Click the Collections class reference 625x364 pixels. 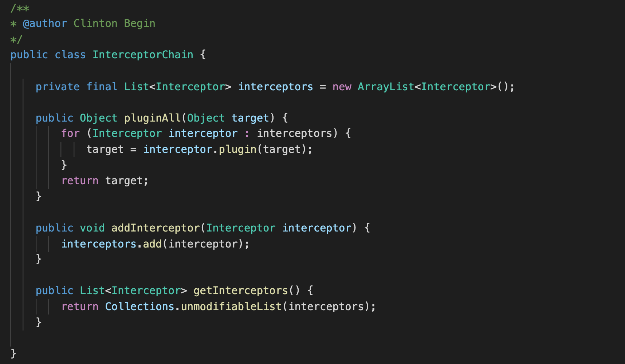point(139,306)
